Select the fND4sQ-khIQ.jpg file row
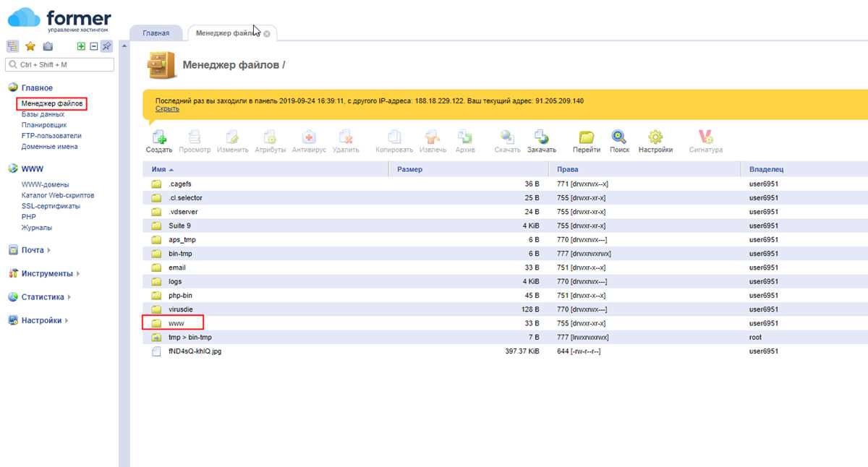Screen dimensions: 868x467 pyautogui.click(x=506, y=351)
